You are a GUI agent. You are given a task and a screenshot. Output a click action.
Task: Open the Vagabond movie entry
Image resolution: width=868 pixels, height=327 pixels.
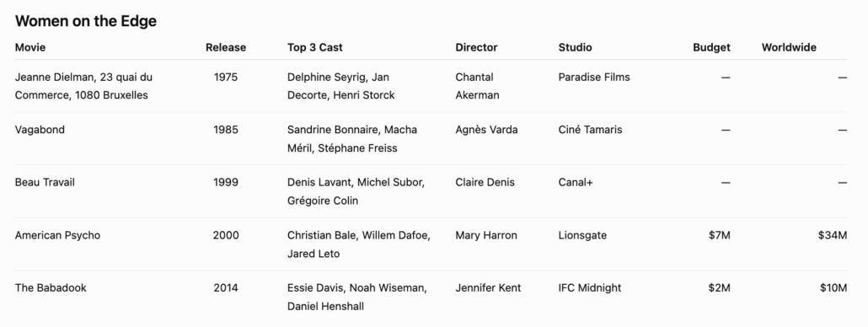pyautogui.click(x=40, y=130)
